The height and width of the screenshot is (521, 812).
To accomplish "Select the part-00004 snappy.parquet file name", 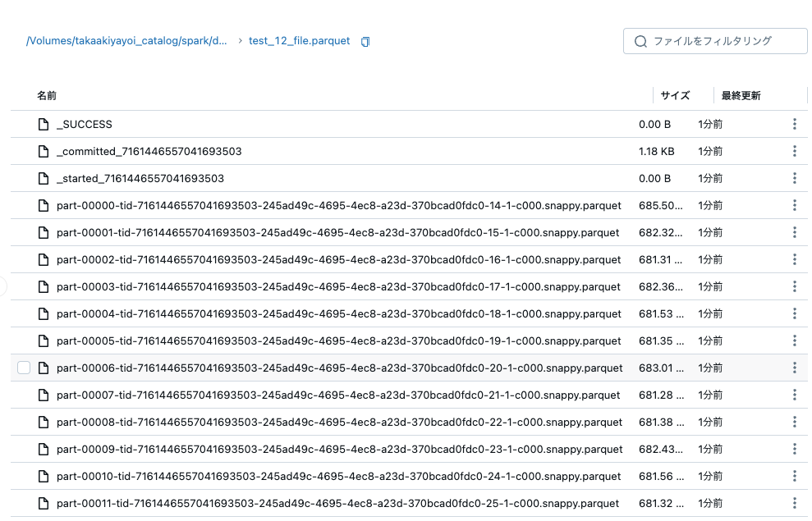I will 339,313.
